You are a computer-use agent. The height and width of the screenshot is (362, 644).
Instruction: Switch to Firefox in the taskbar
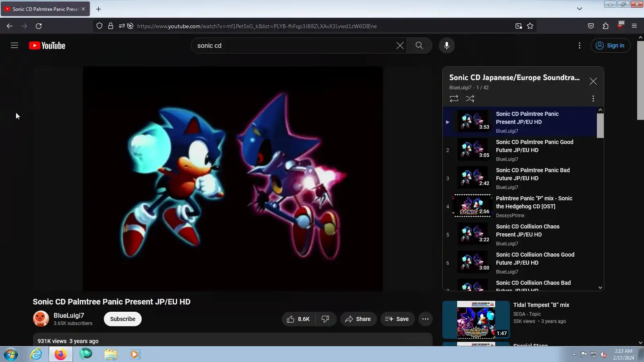(x=61, y=354)
